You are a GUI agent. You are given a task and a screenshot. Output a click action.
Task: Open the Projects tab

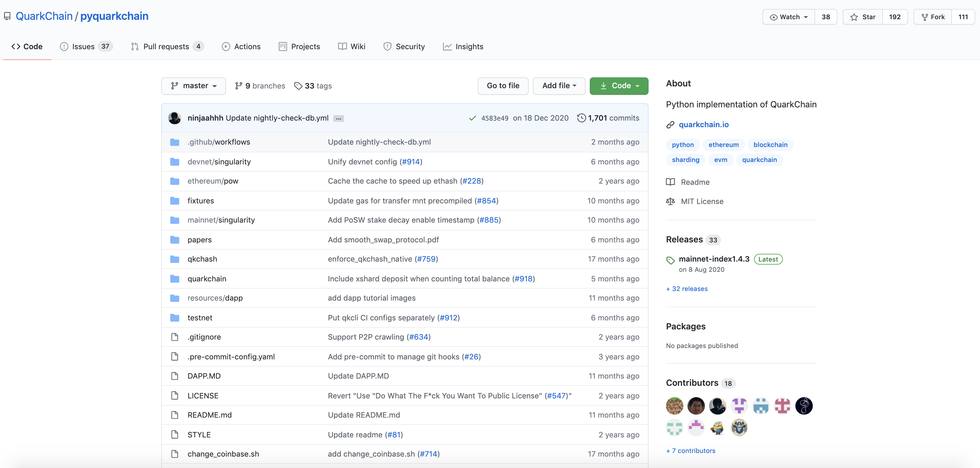[299, 46]
